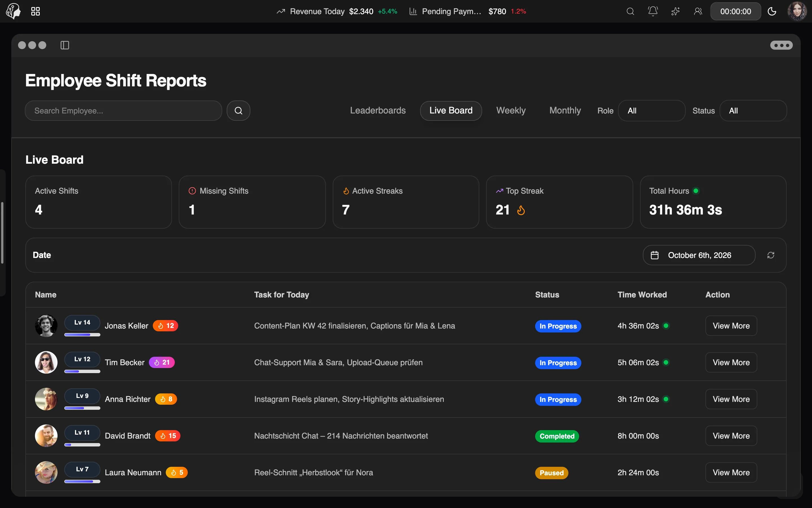812x508 pixels.
Task: Toggle the sidebar panel icon
Action: click(x=65, y=45)
